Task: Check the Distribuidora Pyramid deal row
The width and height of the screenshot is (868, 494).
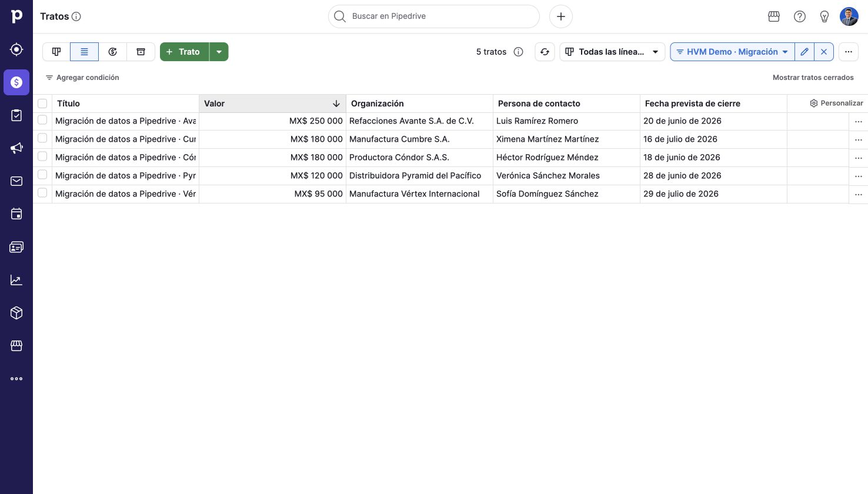Action: click(x=42, y=175)
